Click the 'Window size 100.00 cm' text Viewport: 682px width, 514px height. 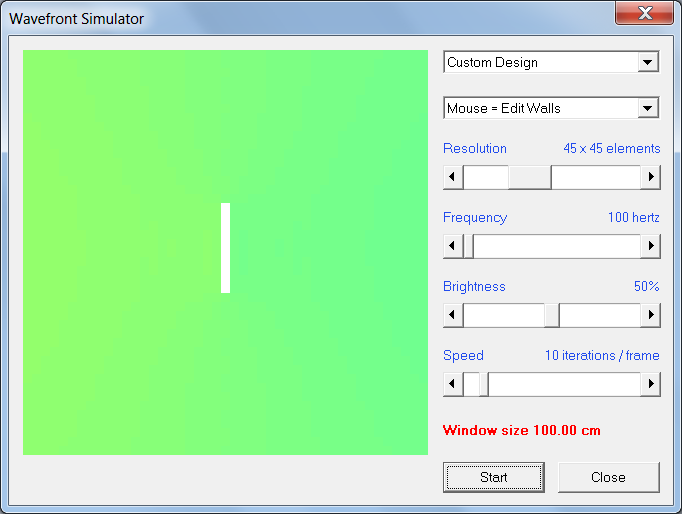pos(522,431)
